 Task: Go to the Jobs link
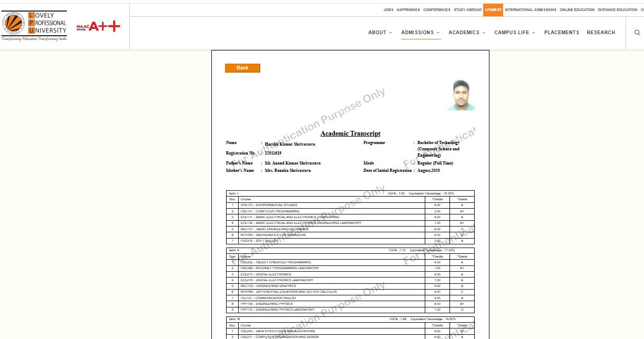pyautogui.click(x=389, y=10)
